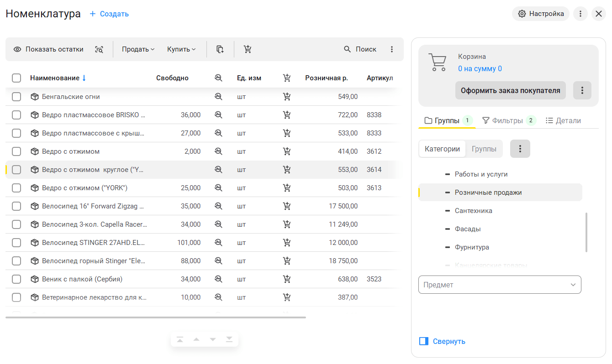Open stock analysis icon for Ведро с отжимом
612x364 pixels.
coord(218,151)
